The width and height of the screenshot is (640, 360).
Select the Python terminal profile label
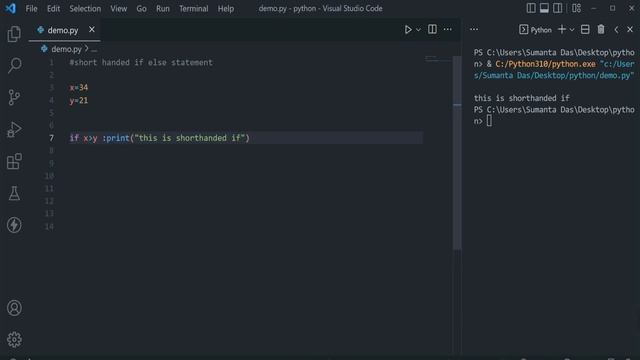click(536, 30)
